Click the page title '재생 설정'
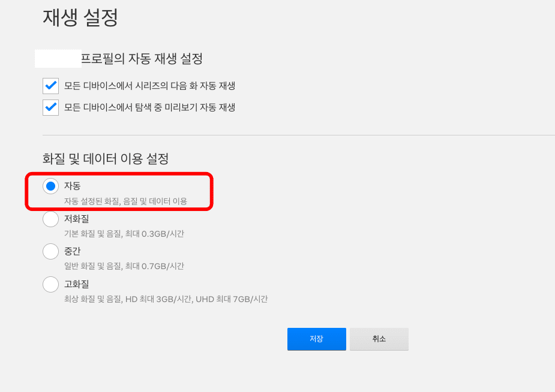The image size is (555, 392). coord(80,17)
